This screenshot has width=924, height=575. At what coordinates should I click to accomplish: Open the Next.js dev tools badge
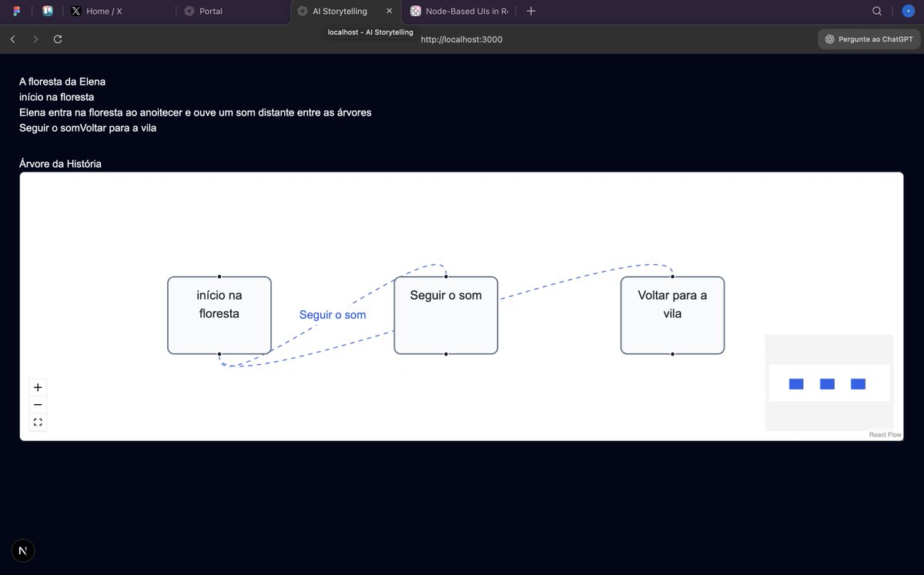click(x=23, y=550)
